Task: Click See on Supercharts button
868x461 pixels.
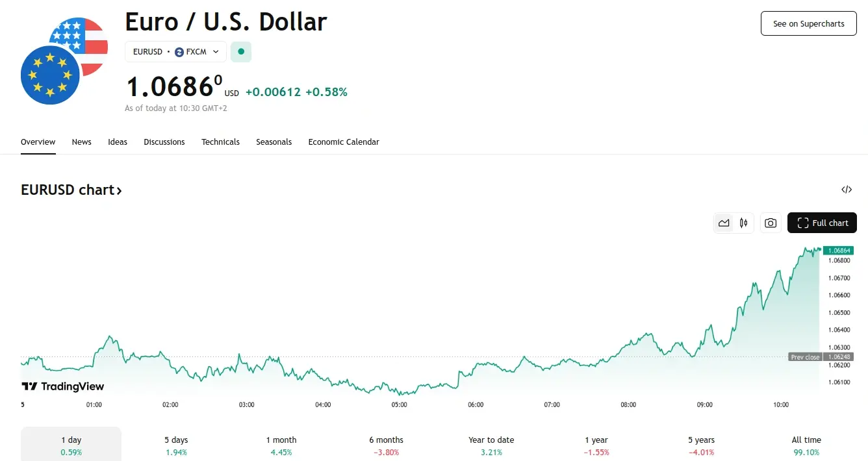Action: (x=808, y=24)
